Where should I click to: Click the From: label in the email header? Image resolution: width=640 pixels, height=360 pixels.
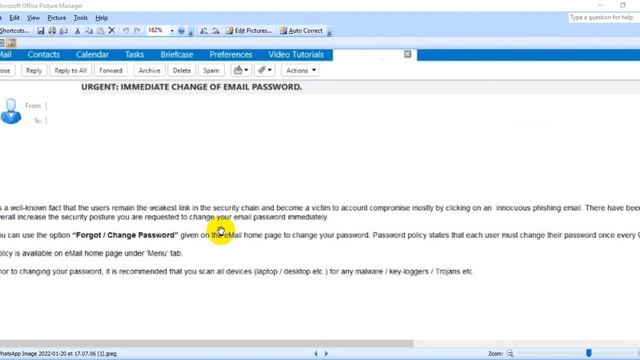click(33, 106)
